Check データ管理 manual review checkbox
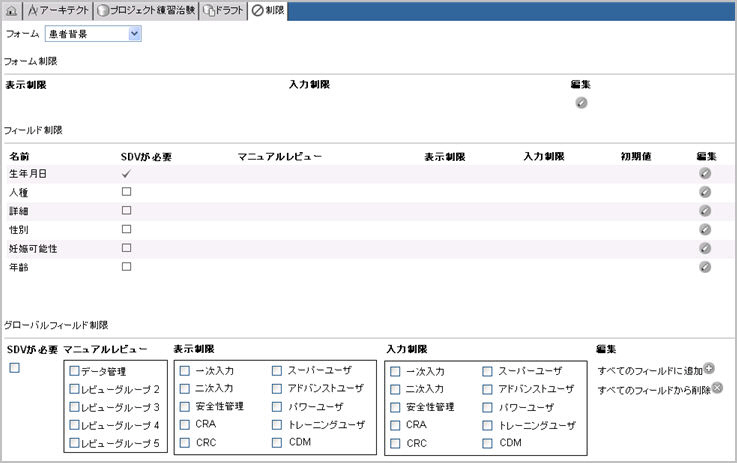737x463 pixels. [x=75, y=371]
